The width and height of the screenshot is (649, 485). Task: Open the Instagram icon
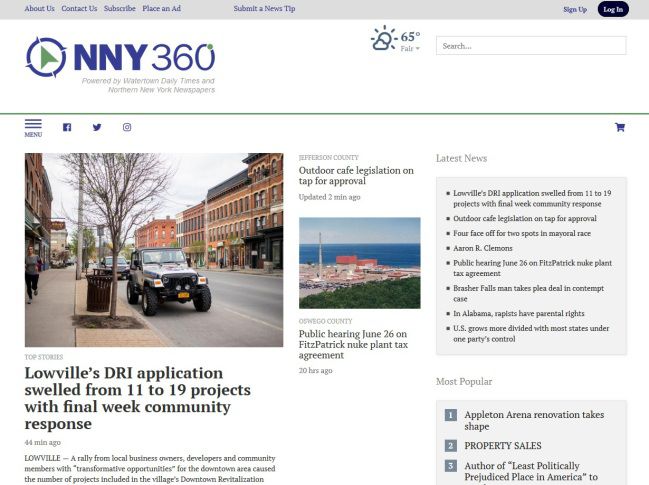point(127,127)
